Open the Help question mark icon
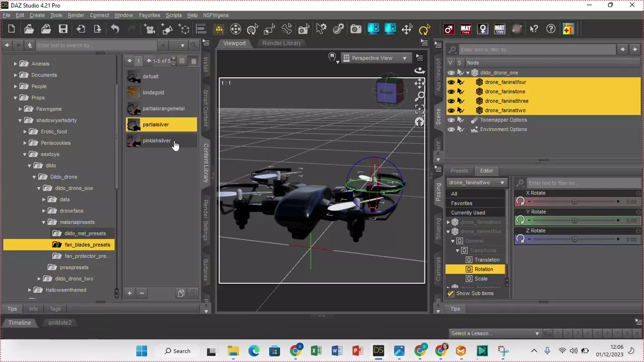Screen dimensions: 644x362 [551, 29]
